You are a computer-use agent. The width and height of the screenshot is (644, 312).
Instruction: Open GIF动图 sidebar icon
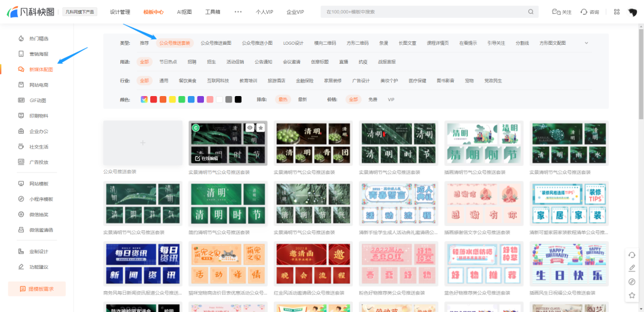pyautogui.click(x=21, y=100)
